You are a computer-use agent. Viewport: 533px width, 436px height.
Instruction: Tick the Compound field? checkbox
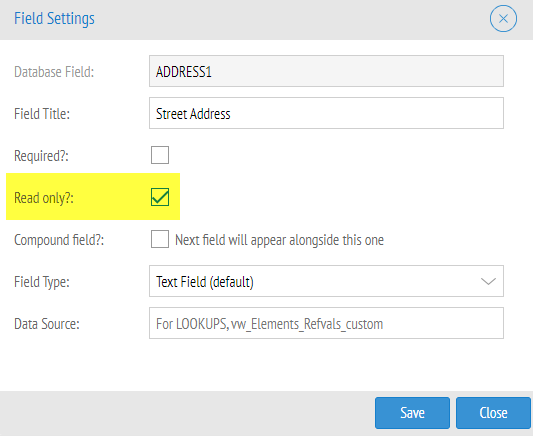(x=160, y=239)
